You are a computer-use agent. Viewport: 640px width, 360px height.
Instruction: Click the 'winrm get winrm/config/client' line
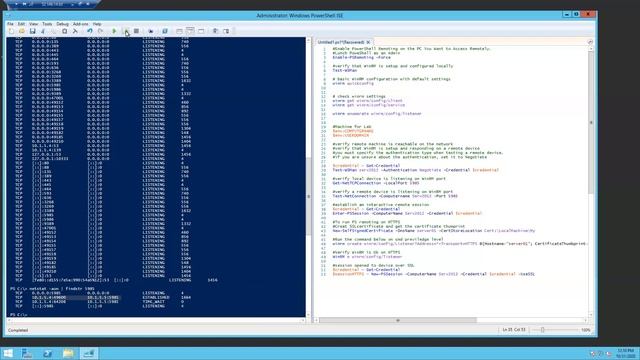[367, 100]
